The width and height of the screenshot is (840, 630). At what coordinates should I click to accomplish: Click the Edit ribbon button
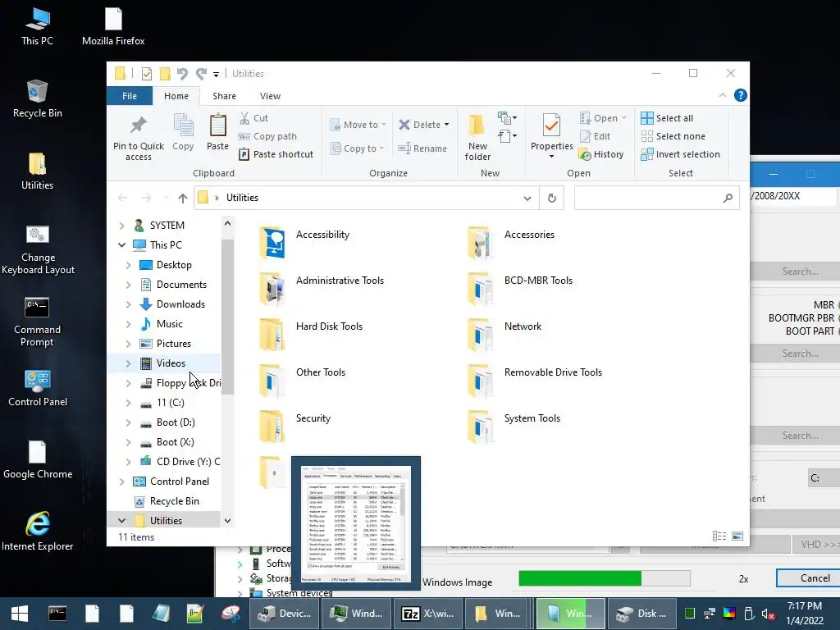coord(596,136)
